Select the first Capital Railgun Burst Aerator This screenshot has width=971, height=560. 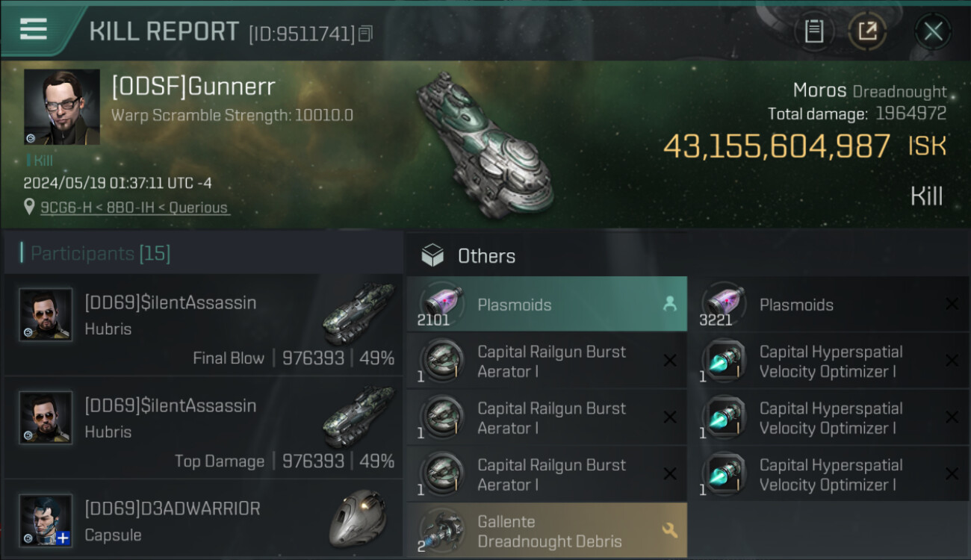tap(546, 361)
